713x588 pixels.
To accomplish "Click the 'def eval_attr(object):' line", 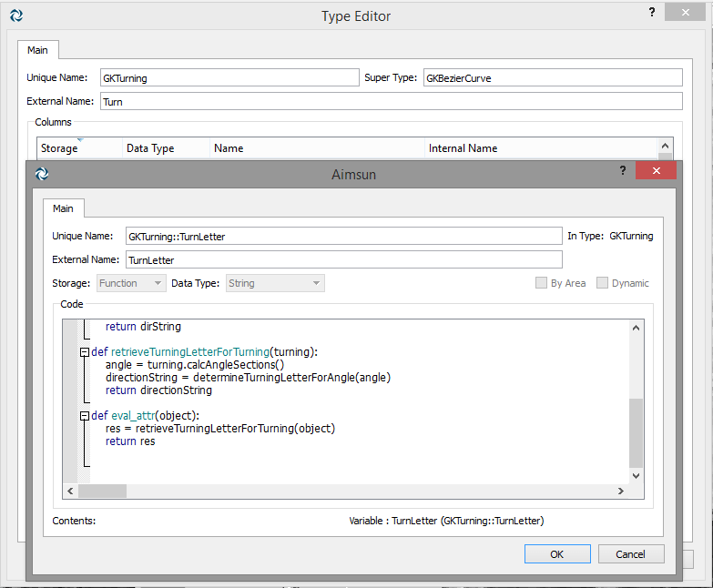I will pos(145,416).
